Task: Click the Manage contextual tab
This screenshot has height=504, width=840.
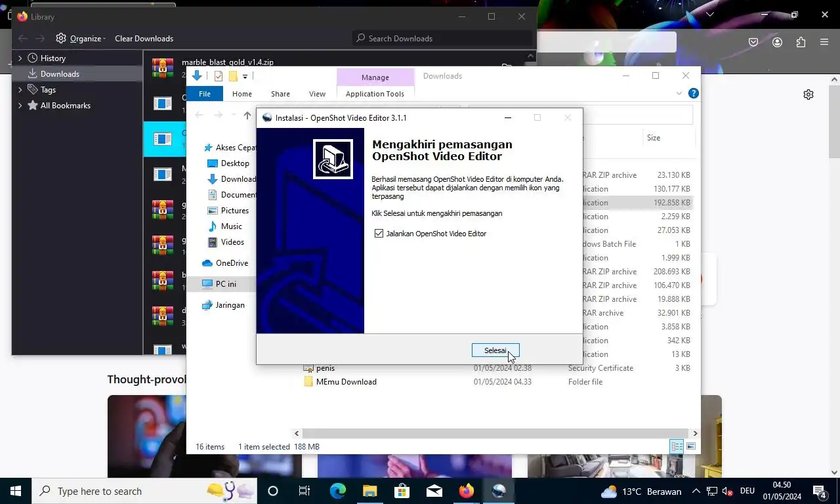Action: (x=375, y=77)
